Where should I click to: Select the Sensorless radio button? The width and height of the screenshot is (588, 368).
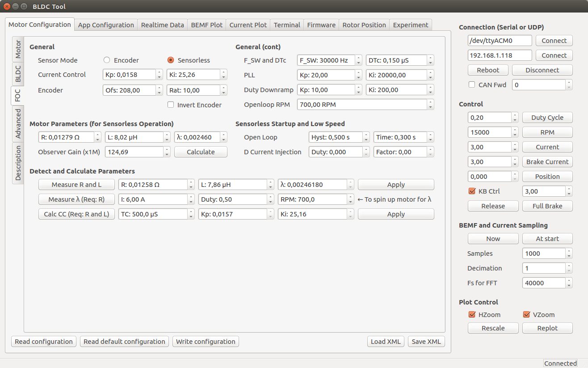coord(170,60)
